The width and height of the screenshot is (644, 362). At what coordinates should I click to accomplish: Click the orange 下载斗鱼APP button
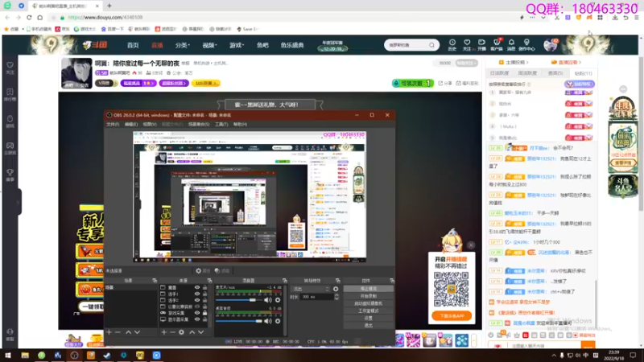(452, 316)
